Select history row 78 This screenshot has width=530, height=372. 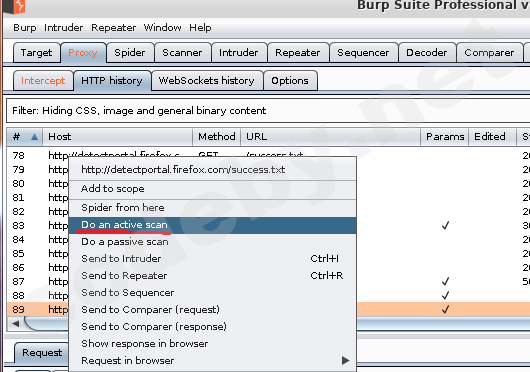point(18,155)
